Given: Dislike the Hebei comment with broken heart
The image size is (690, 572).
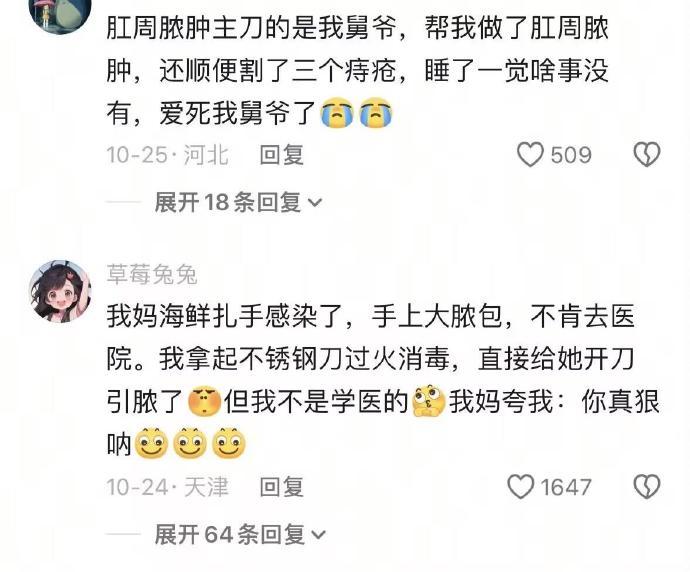Looking at the screenshot, I should 646,155.
